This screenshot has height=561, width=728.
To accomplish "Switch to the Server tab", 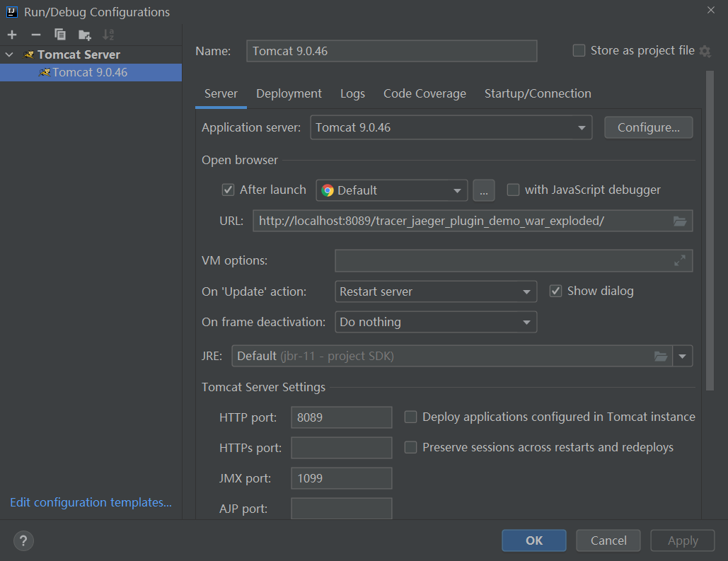I will tap(221, 94).
